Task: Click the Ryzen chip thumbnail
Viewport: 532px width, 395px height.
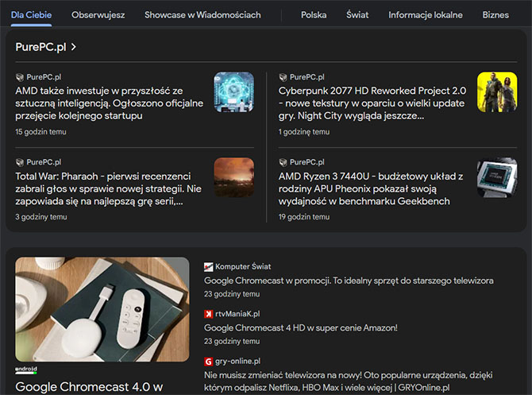Action: point(497,177)
